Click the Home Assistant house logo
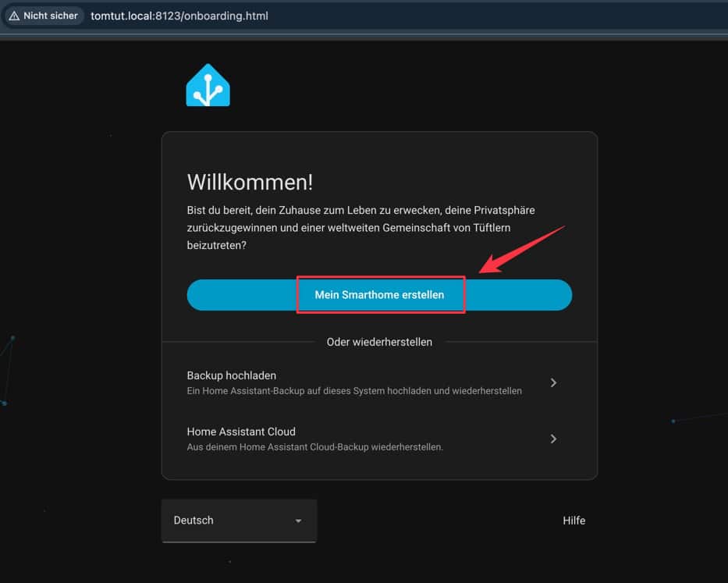Screen dimensions: 728x583 (208, 85)
